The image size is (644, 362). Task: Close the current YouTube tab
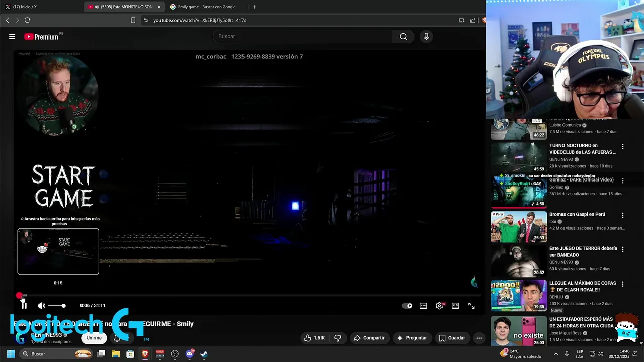pos(159,7)
